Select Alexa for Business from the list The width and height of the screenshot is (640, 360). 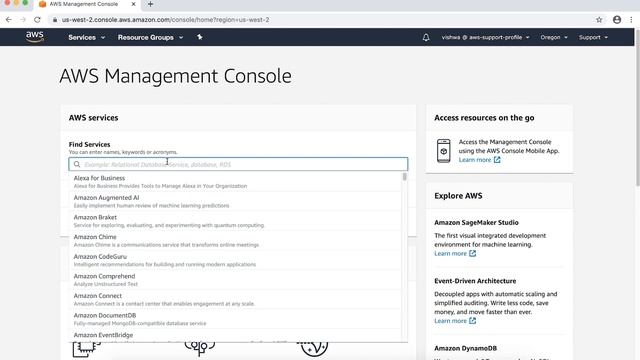tap(235, 182)
